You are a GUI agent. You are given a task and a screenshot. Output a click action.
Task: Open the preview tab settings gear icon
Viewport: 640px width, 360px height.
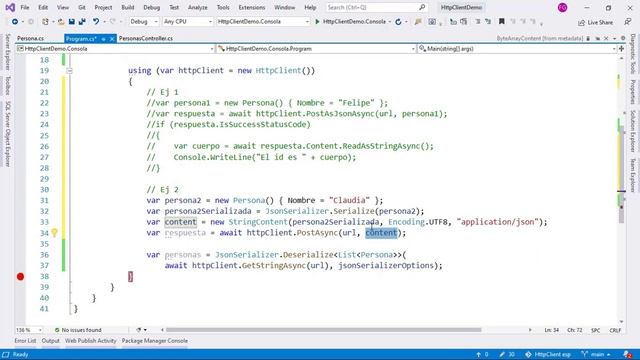coord(623,38)
